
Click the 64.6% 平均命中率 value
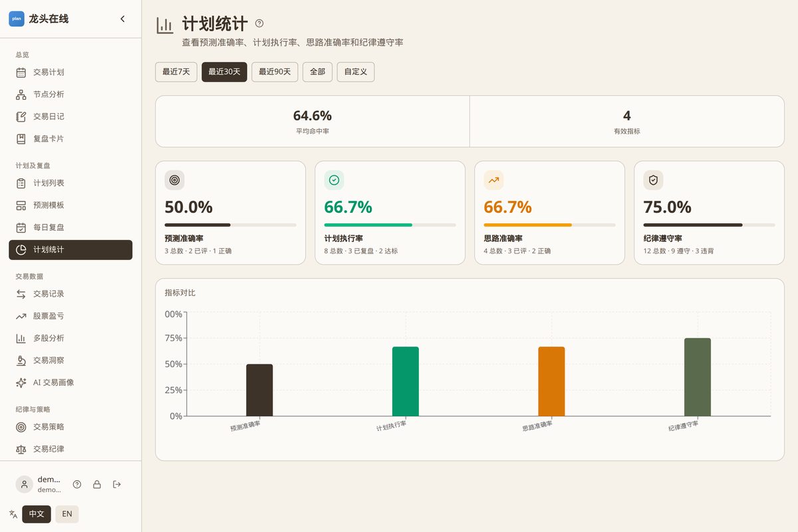point(313,116)
